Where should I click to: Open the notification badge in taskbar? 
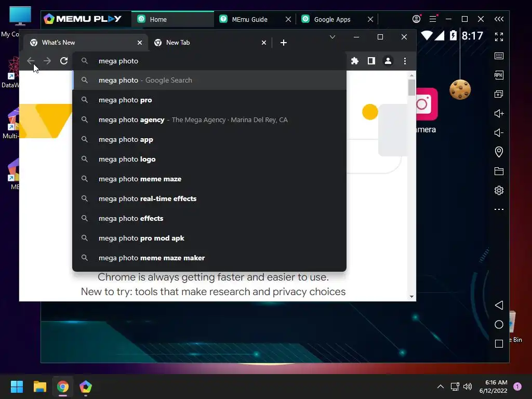pyautogui.click(x=517, y=387)
